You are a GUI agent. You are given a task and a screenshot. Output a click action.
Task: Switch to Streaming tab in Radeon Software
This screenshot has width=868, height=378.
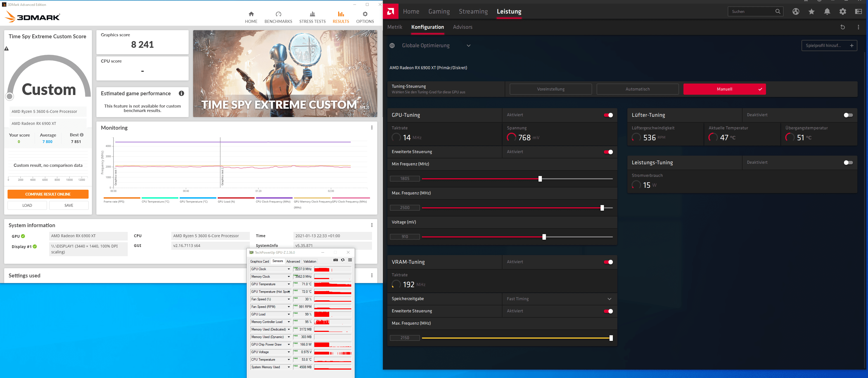click(473, 11)
